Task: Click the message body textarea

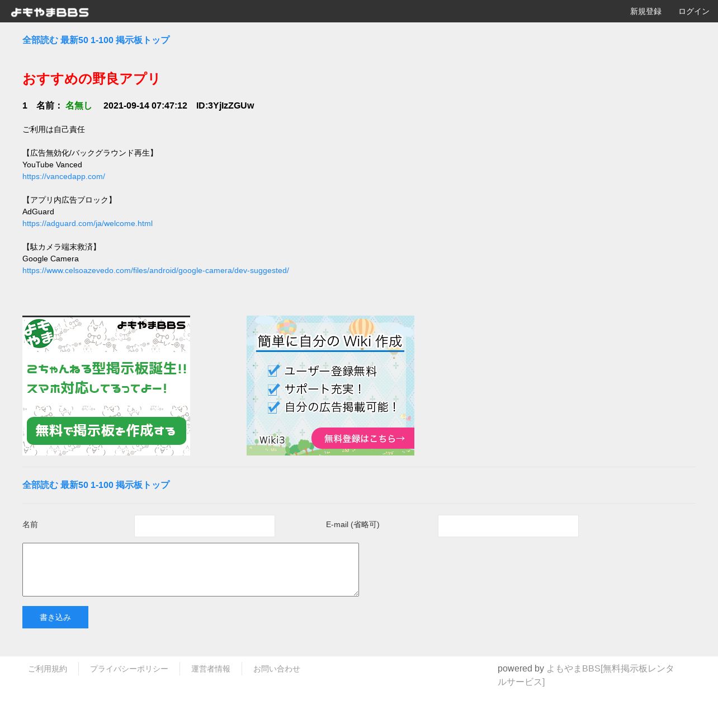Action: [x=191, y=570]
